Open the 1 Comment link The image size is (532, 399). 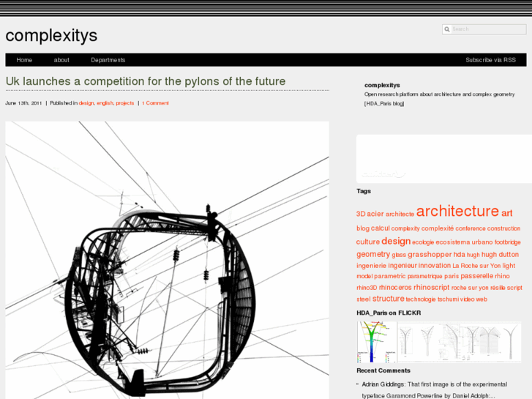pos(155,103)
